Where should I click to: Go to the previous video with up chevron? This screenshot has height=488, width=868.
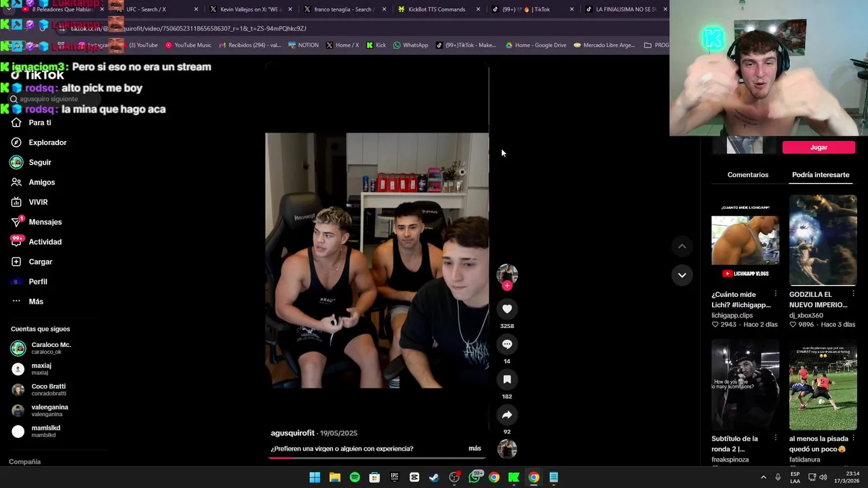point(682,246)
